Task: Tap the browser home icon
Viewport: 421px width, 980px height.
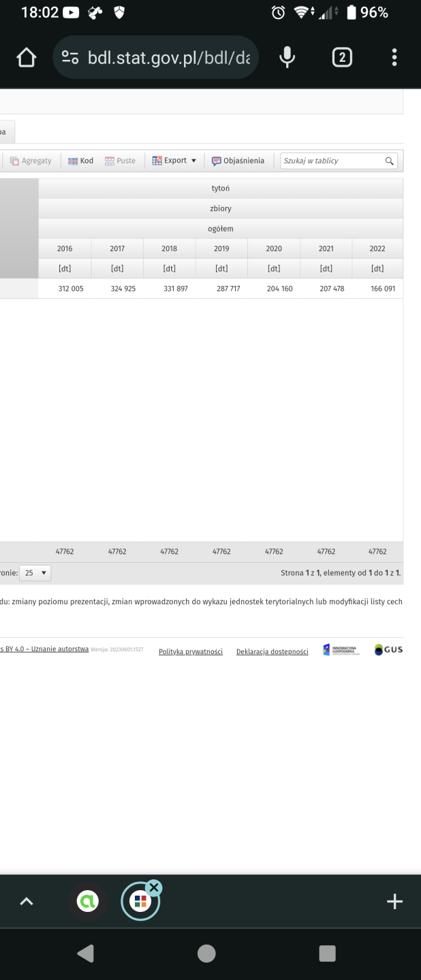Action: (x=26, y=58)
